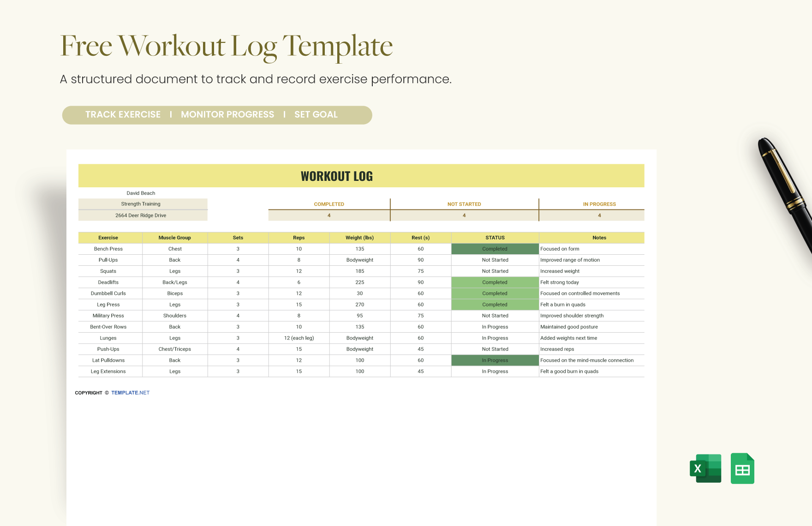This screenshot has height=526, width=812.
Task: Select the In Progress status for Lat Pulldowns
Action: click(x=495, y=360)
